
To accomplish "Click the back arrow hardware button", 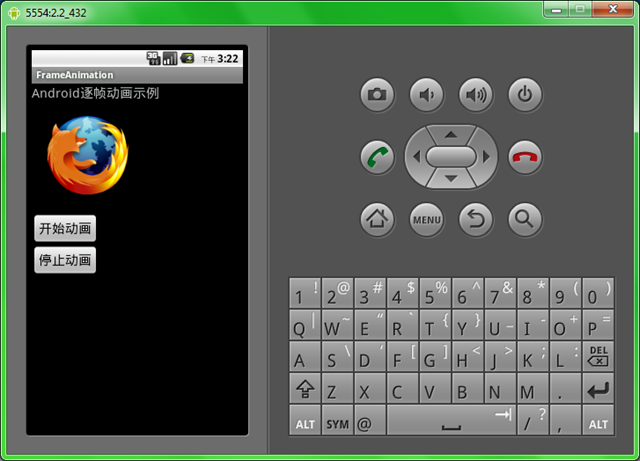I will coord(476,220).
